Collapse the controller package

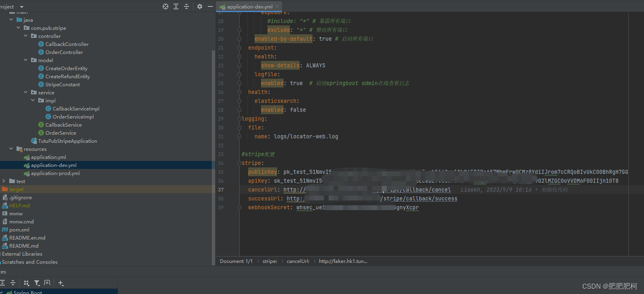pos(25,36)
